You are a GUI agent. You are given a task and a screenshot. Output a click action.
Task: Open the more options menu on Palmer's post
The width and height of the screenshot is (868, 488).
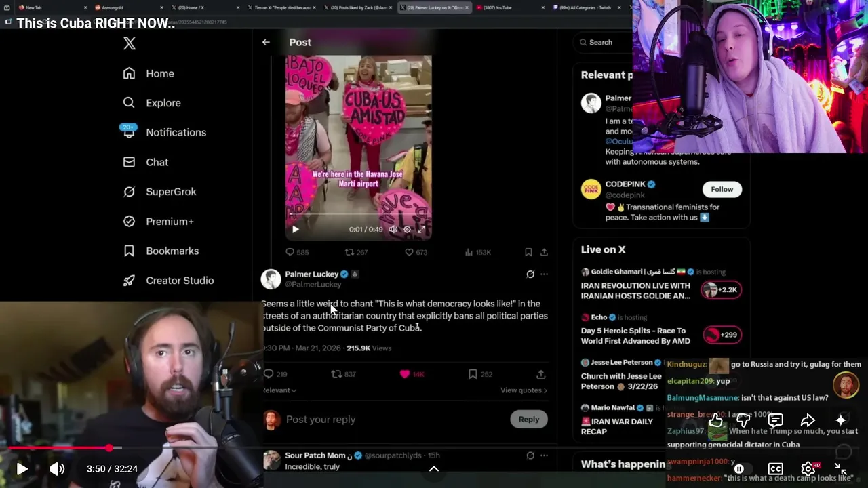[x=544, y=274]
